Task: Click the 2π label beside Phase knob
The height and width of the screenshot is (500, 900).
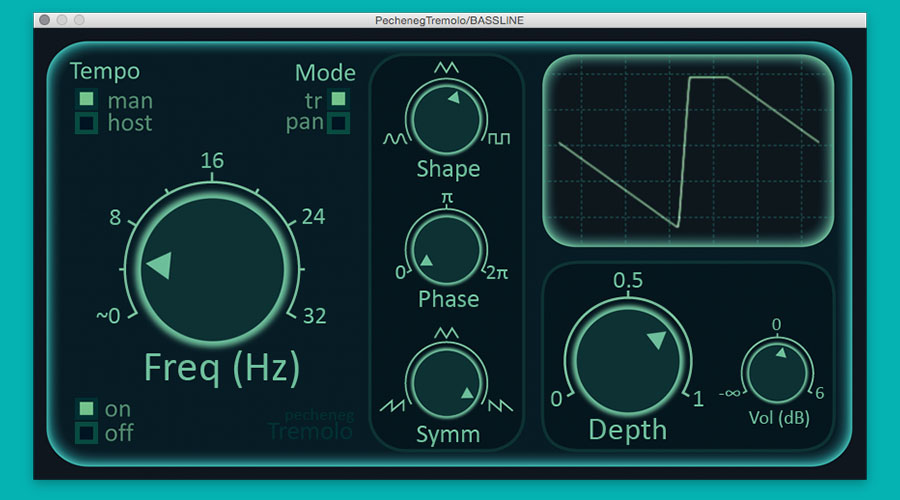Action: point(496,273)
